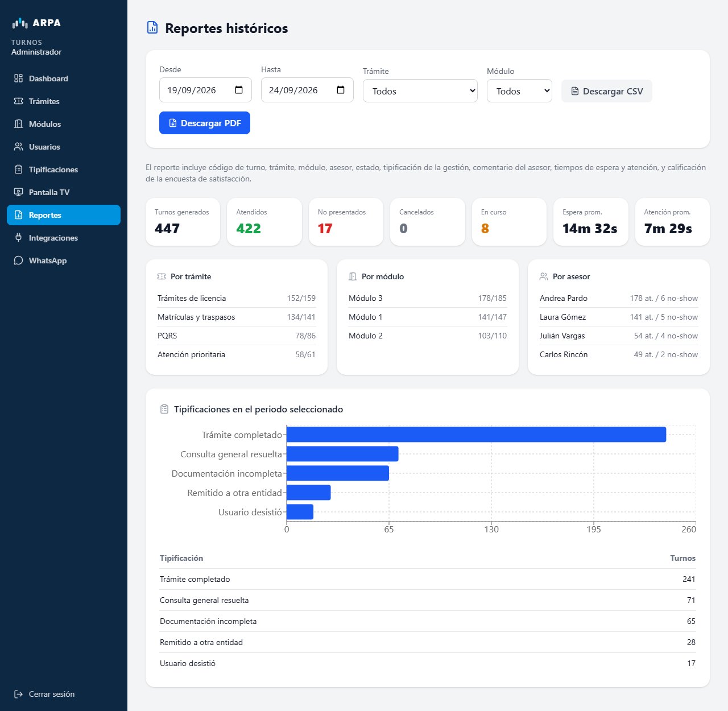Click the report icon beside Reportes históricos

(152, 27)
